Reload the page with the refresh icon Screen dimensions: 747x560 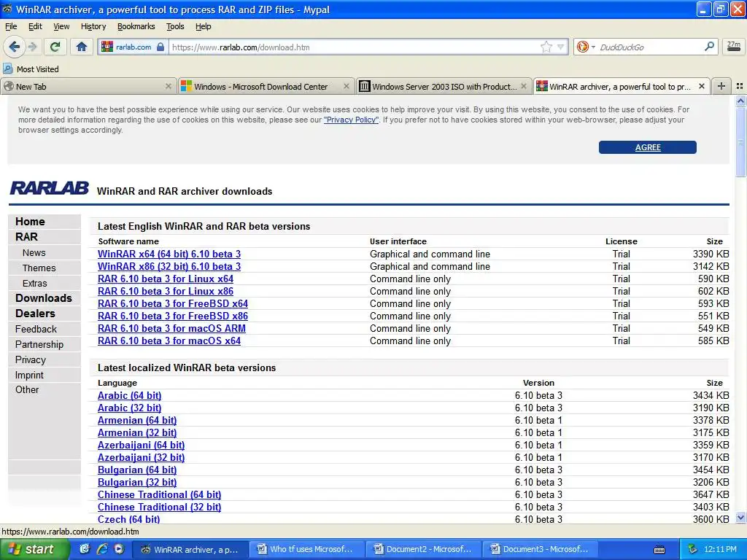55,47
